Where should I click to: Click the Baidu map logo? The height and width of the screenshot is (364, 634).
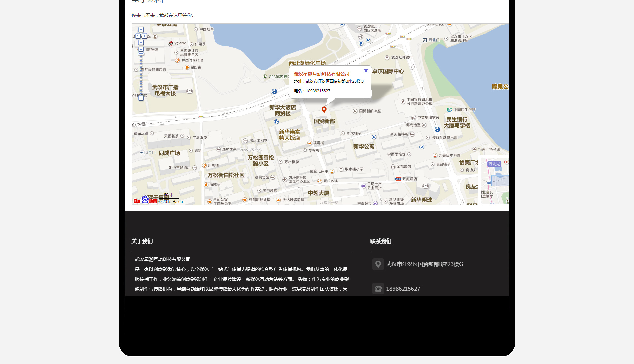[x=145, y=200]
